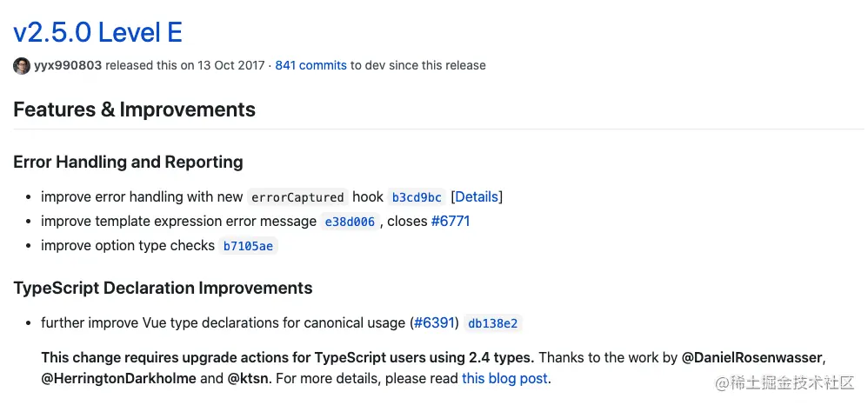This screenshot has height=405, width=868.
Task: Click the Error Handling and Reporting heading
Action: point(129,163)
